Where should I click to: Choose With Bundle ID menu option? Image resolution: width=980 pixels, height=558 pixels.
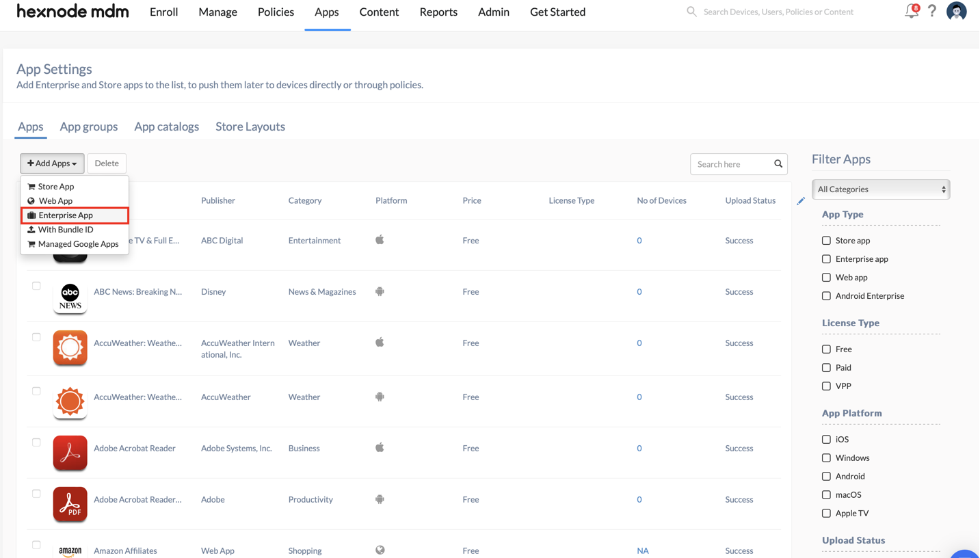click(x=75, y=230)
